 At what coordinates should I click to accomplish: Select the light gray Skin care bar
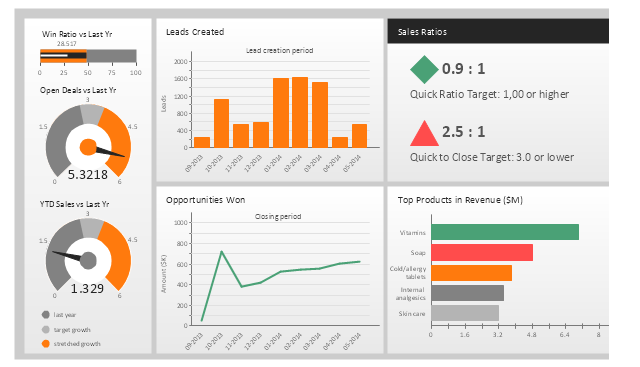point(465,313)
